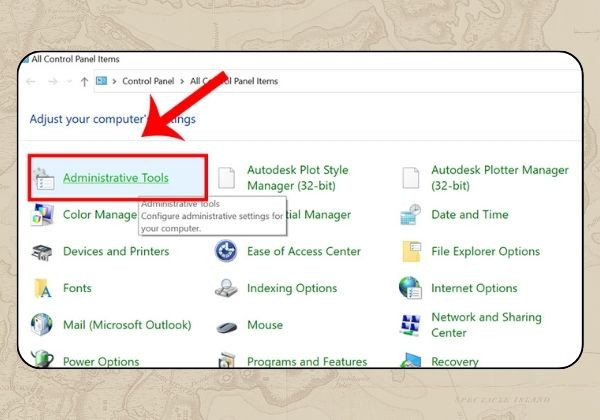Image resolution: width=600 pixels, height=420 pixels.
Task: Open the Date and Time icon
Action: click(x=411, y=215)
